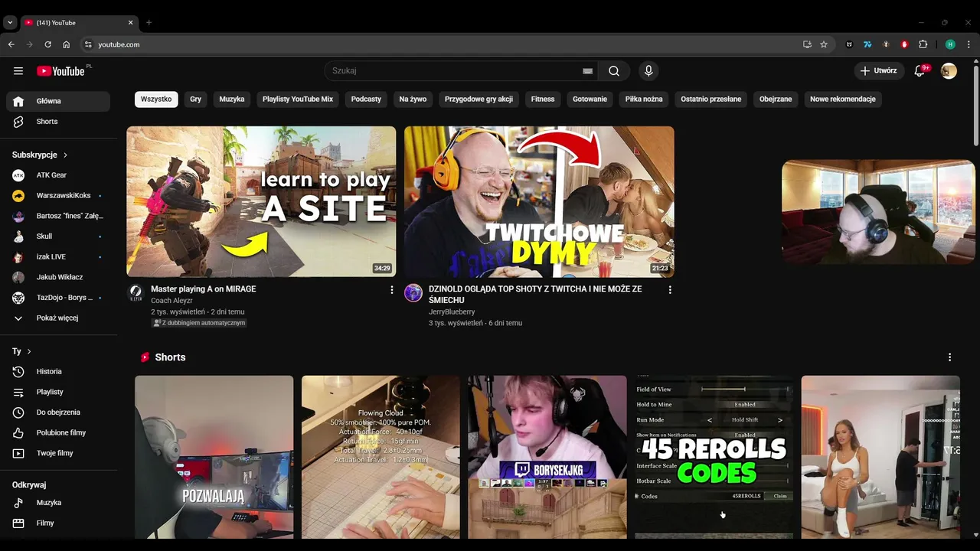Click the search magnifier button
Screen dimensions: 980x551
pos(614,71)
